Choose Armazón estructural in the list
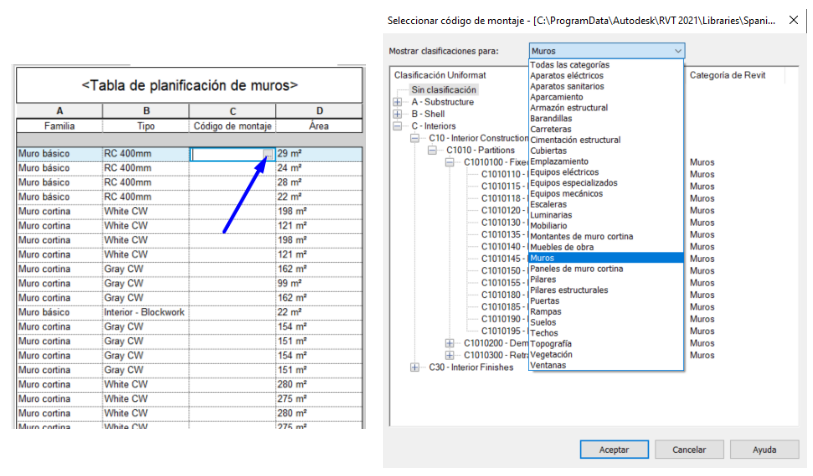813x476 pixels. tap(606, 108)
